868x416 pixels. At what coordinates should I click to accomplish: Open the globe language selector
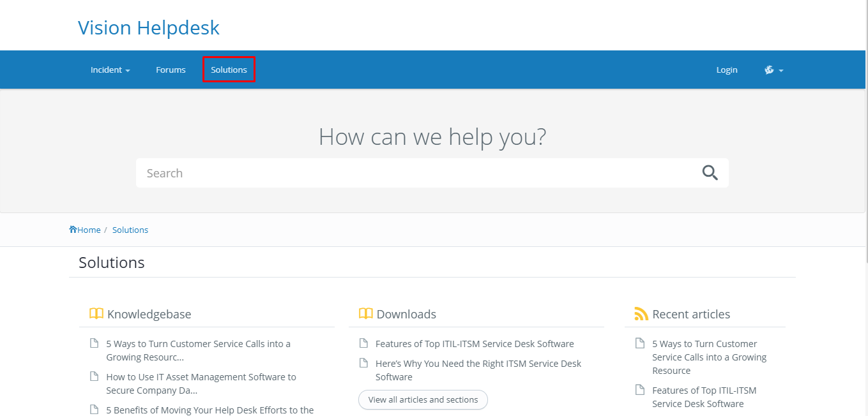(x=773, y=70)
